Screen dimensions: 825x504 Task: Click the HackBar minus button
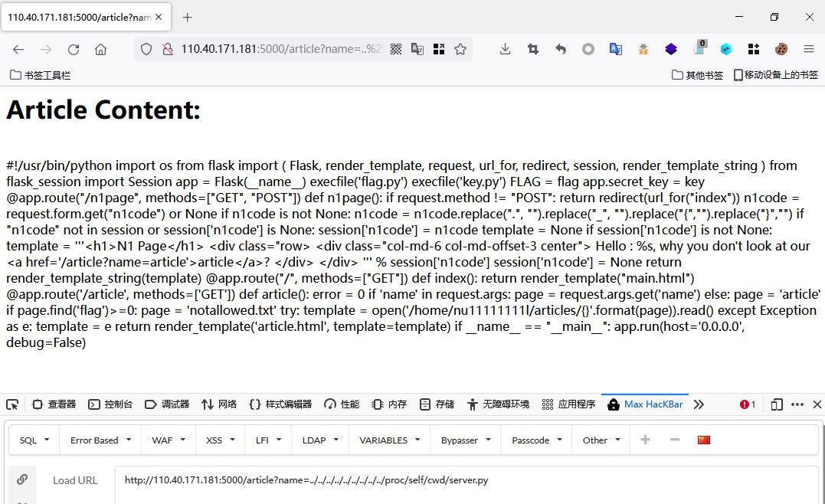point(675,440)
